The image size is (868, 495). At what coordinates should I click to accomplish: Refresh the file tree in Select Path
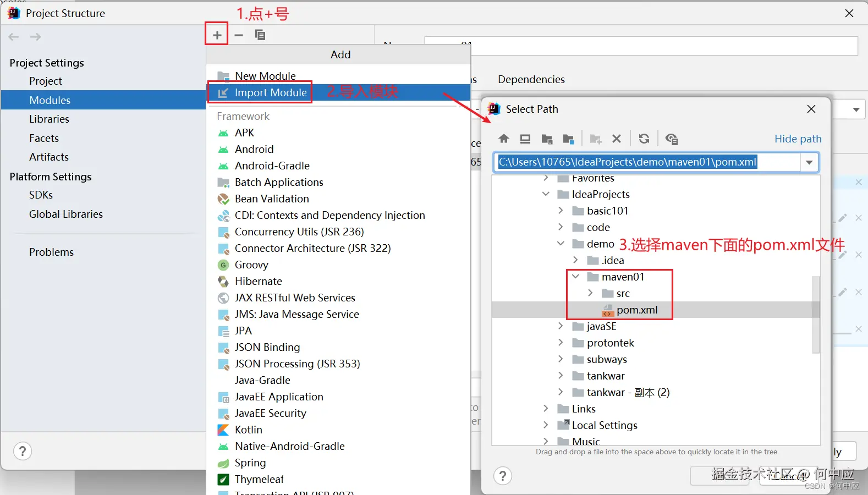[644, 139]
